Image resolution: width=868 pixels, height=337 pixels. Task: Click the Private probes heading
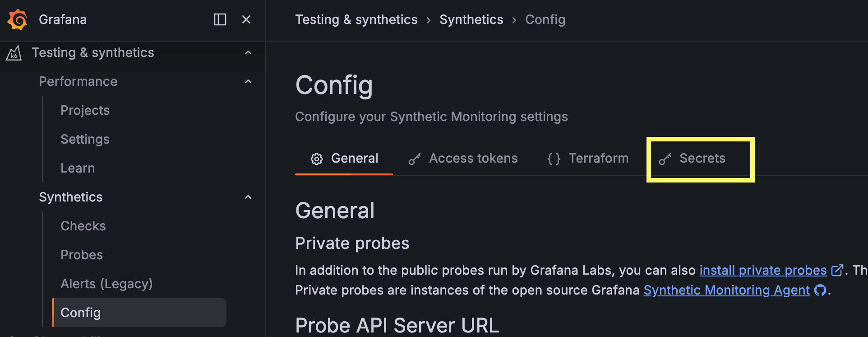(352, 243)
